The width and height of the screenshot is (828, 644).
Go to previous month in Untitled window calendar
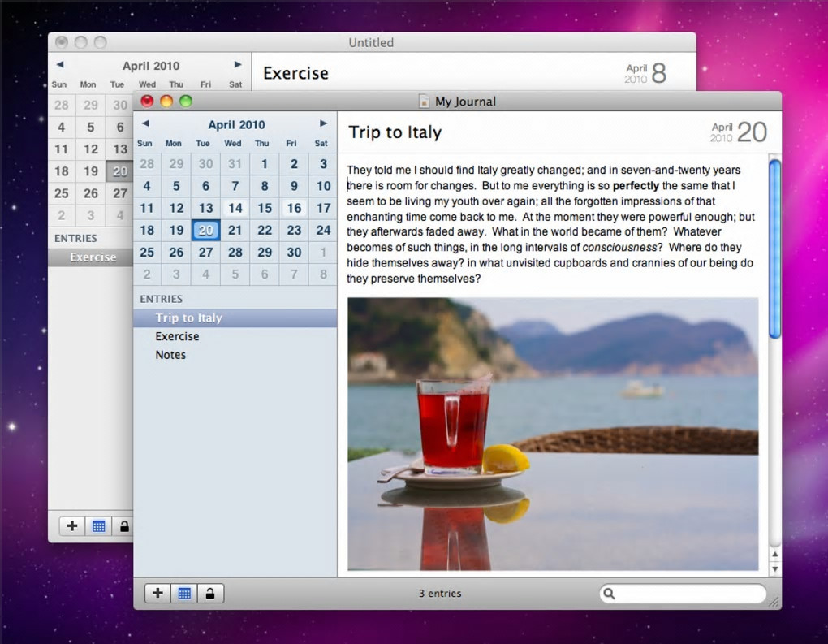60,64
